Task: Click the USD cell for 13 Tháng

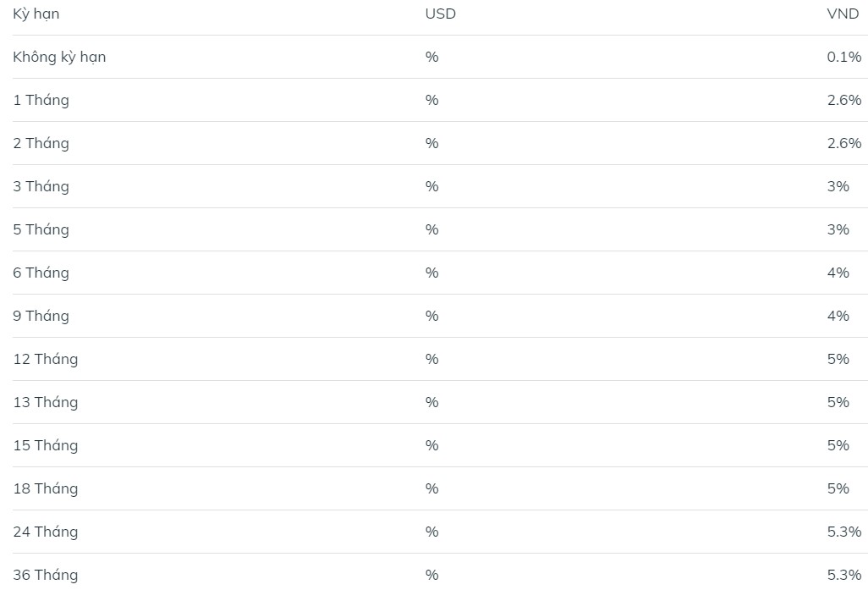Action: 432,403
